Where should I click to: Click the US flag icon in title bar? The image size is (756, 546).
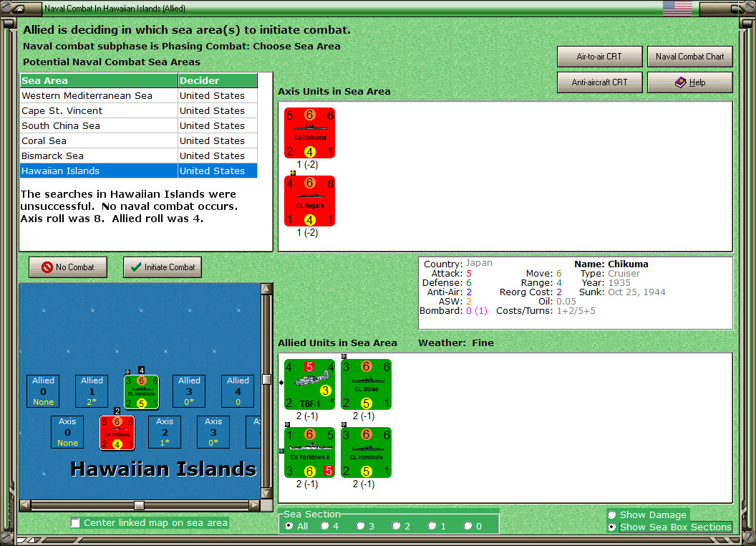tap(677, 8)
